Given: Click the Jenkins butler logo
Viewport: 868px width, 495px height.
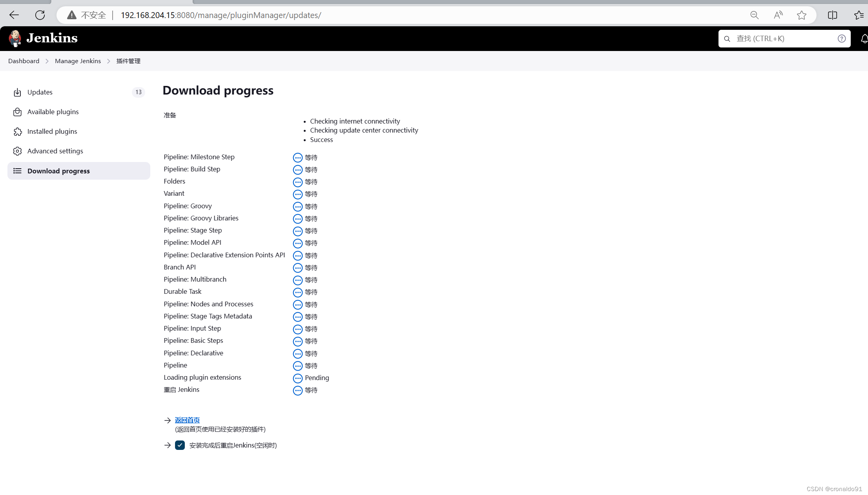Looking at the screenshot, I should point(15,38).
